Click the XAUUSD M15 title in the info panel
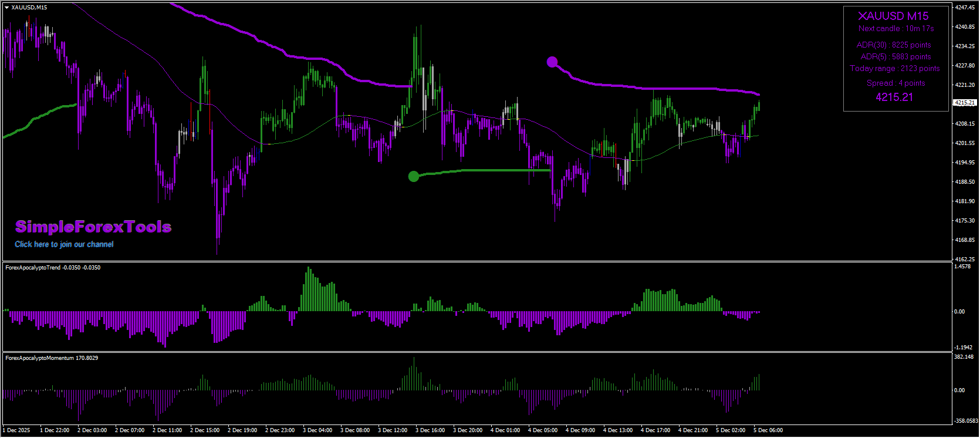The width and height of the screenshot is (980, 438). tap(893, 16)
